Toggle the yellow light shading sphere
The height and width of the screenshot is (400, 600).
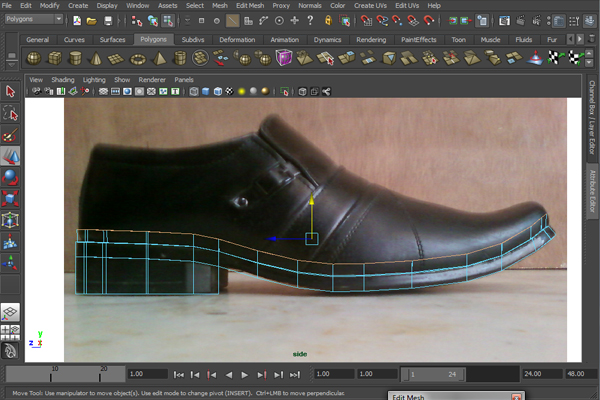pyautogui.click(x=241, y=91)
